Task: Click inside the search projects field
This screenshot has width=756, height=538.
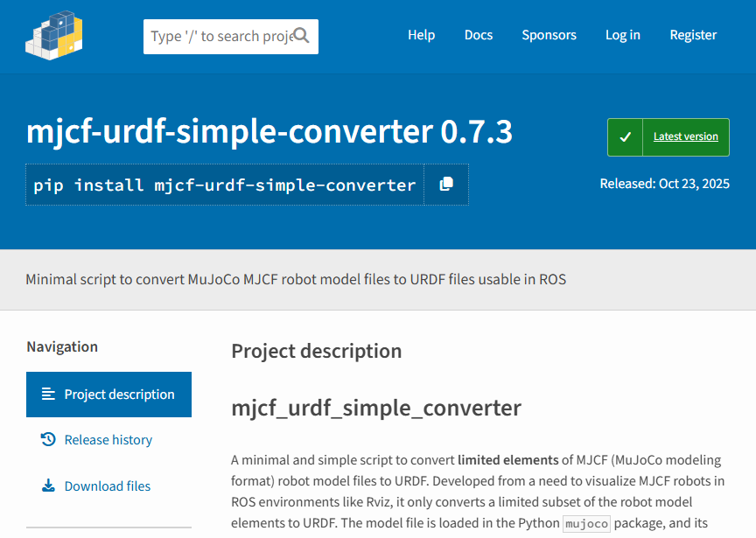Action: 219,36
